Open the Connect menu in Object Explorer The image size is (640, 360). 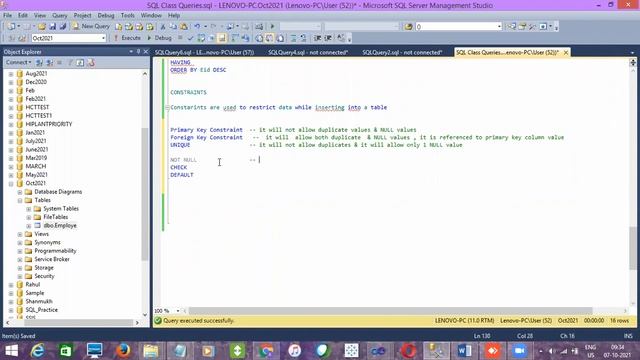18,62
